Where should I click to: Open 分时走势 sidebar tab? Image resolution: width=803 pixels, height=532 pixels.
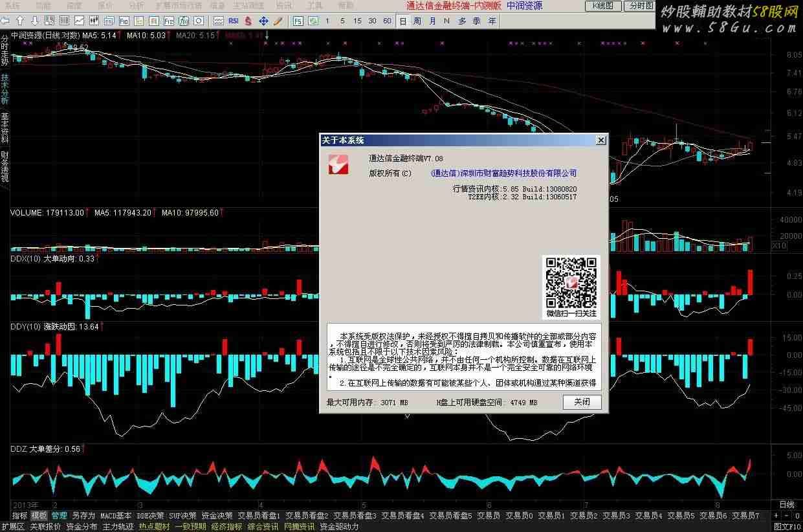click(5, 50)
